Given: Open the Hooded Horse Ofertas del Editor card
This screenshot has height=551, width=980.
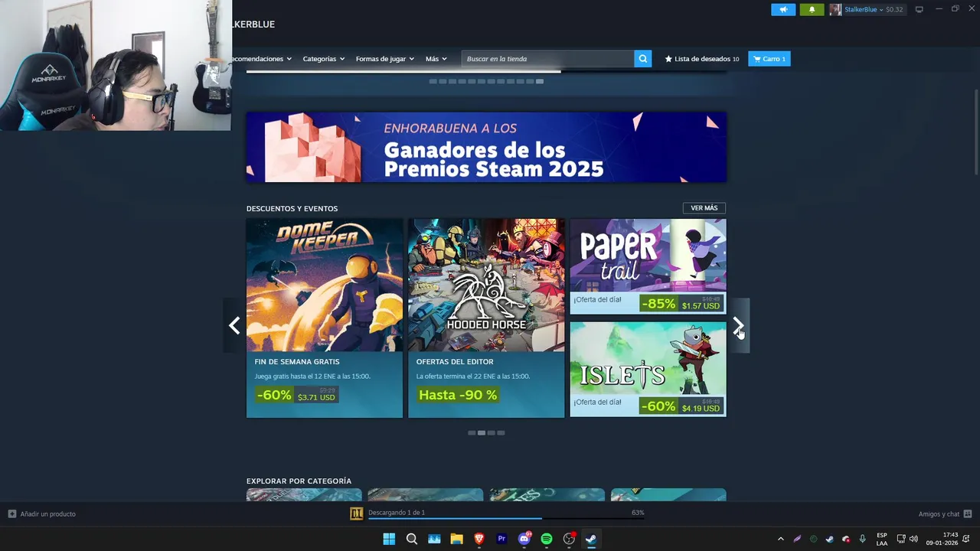Looking at the screenshot, I should tap(486, 318).
